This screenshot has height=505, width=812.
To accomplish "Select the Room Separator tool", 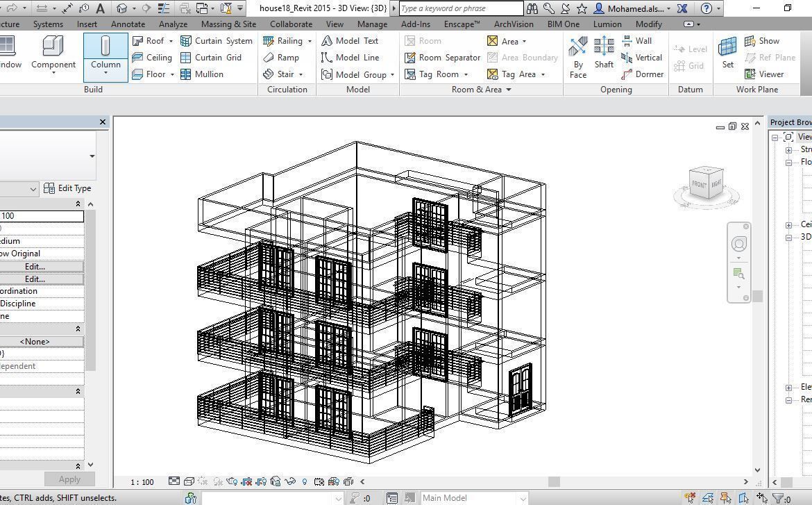I will (x=442, y=58).
